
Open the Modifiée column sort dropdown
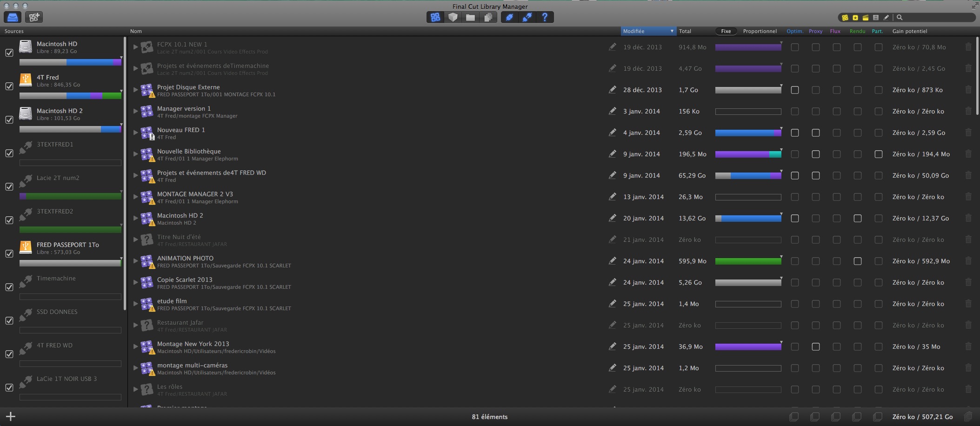coord(671,31)
